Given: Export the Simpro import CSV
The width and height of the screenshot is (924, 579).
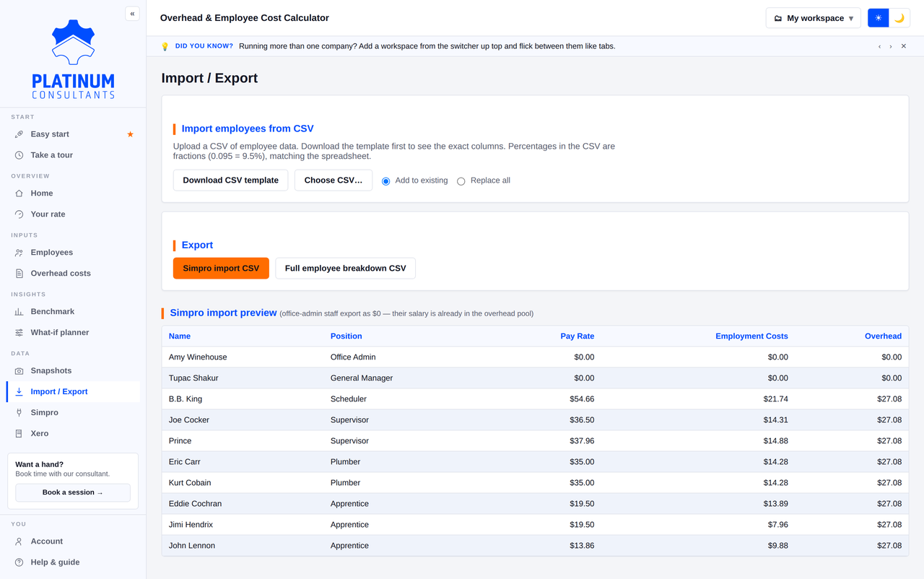Looking at the screenshot, I should [221, 269].
